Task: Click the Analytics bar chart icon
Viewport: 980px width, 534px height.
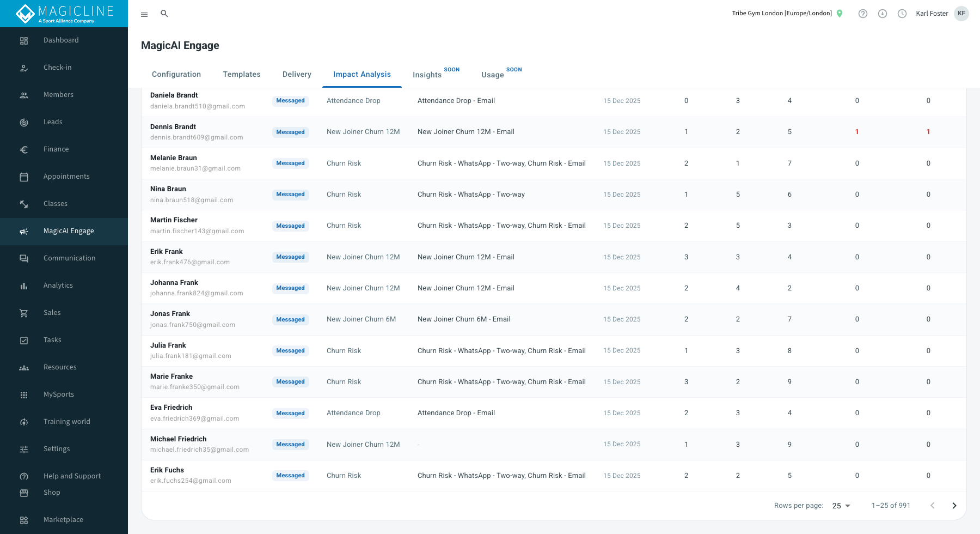Action: [24, 286]
